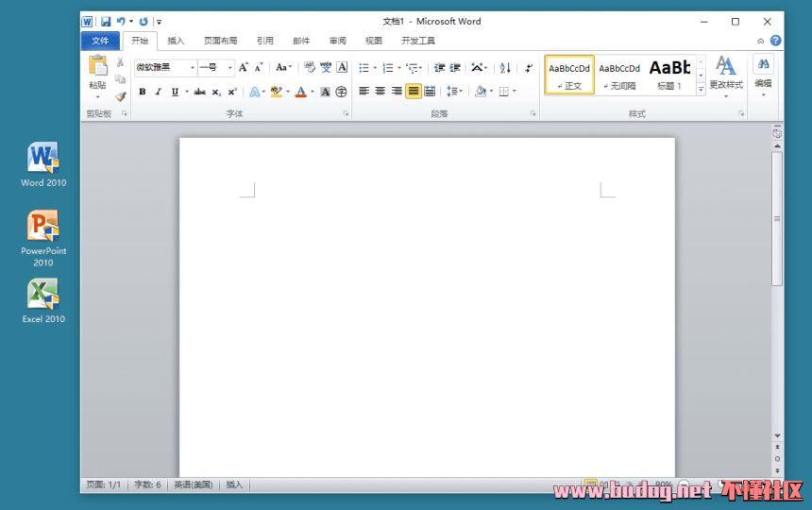Switch to the 插入 tab
Screen dimensions: 812x510
click(x=176, y=41)
